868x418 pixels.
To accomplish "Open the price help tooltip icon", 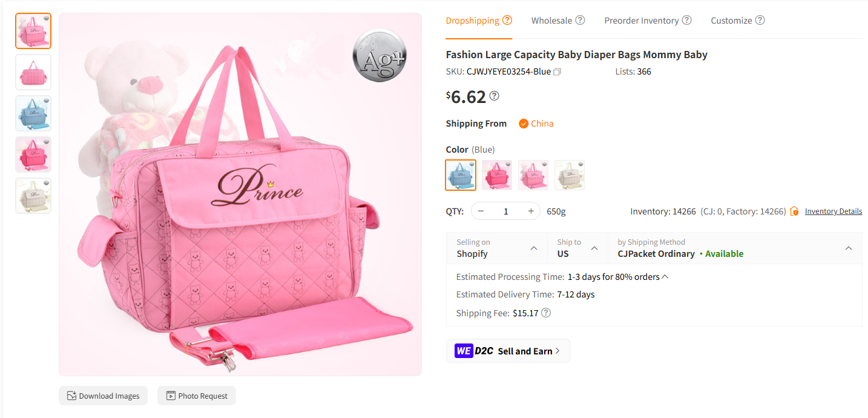I will (495, 96).
